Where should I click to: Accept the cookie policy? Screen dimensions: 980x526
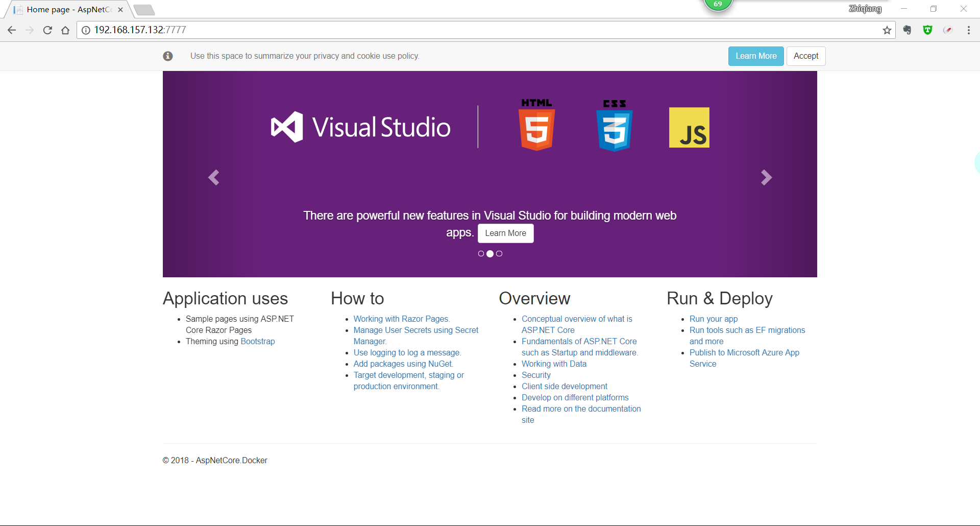pyautogui.click(x=806, y=56)
